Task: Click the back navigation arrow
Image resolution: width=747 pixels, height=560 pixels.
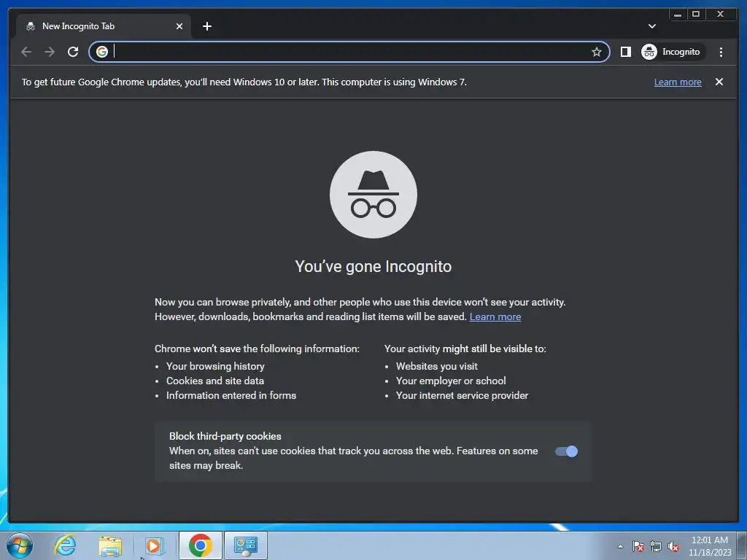Action: click(26, 52)
